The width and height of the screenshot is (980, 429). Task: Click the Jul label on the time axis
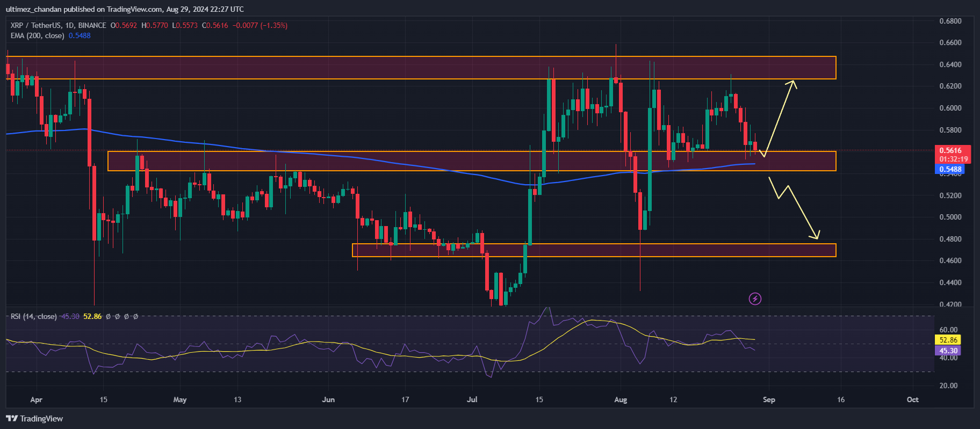(472, 399)
